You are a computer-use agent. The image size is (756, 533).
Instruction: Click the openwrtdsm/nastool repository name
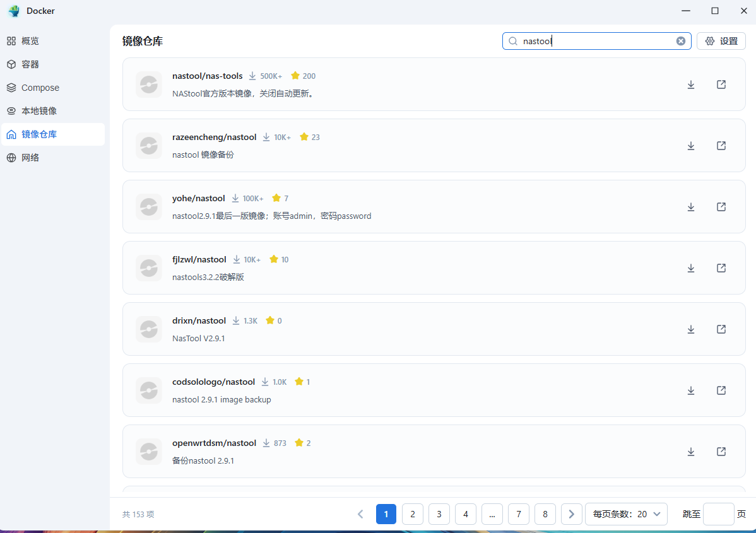click(x=214, y=443)
